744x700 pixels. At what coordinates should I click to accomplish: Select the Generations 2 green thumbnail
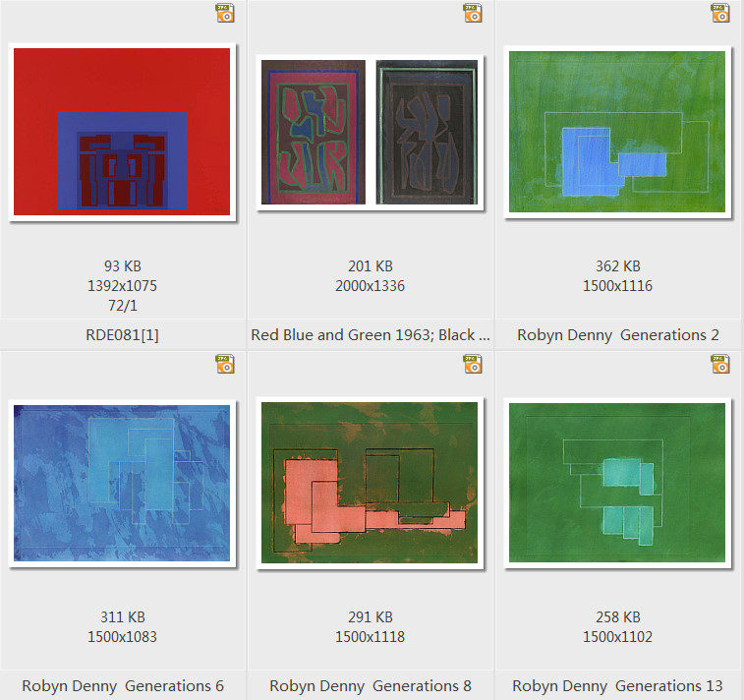coord(617,132)
